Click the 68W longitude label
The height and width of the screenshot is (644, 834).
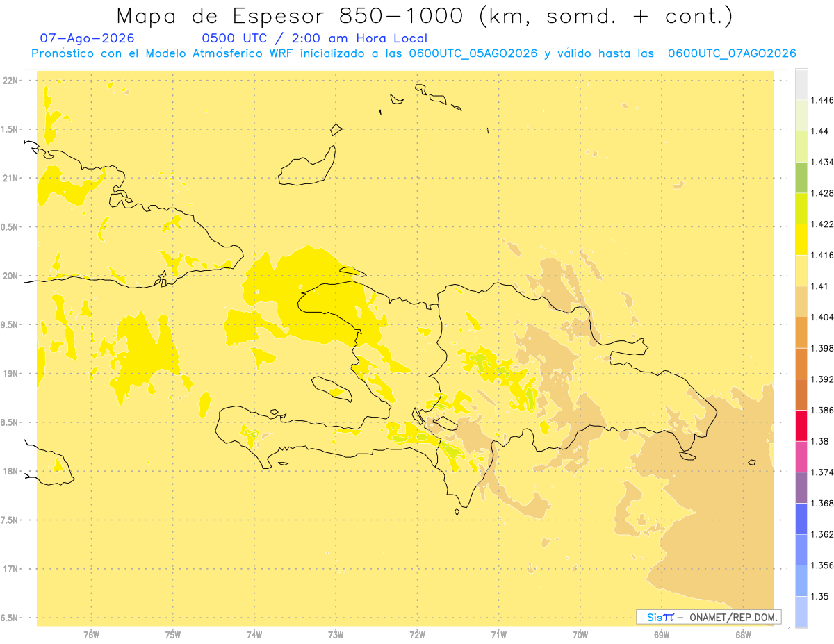coord(743,634)
